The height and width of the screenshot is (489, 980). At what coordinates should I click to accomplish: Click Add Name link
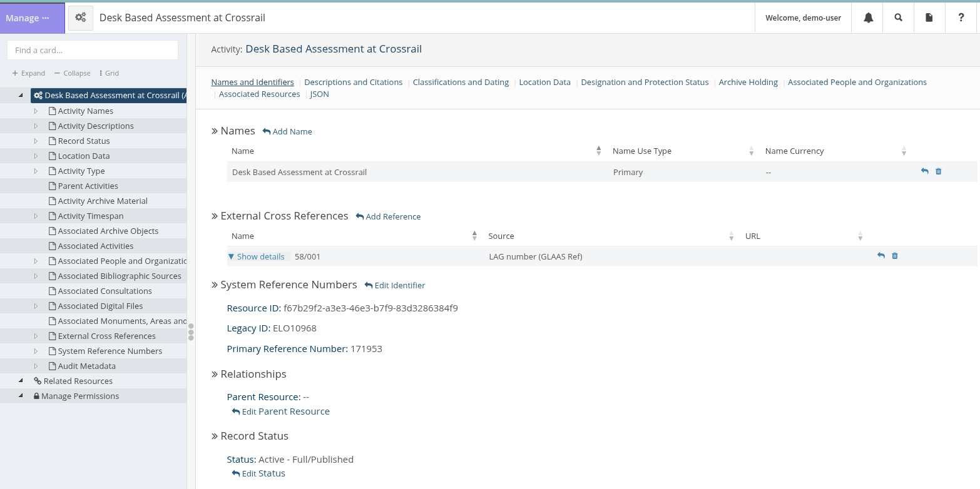(x=287, y=131)
